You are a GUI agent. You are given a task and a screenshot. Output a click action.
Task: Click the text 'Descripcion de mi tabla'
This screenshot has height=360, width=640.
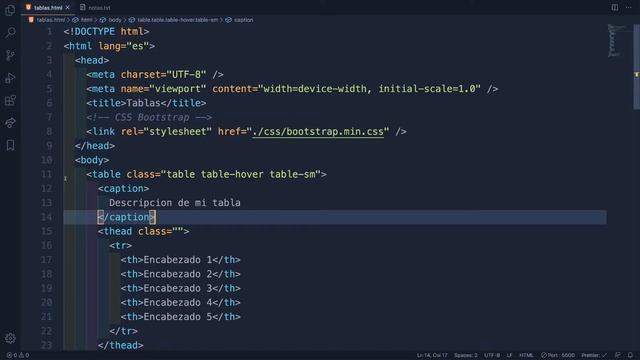pos(175,203)
